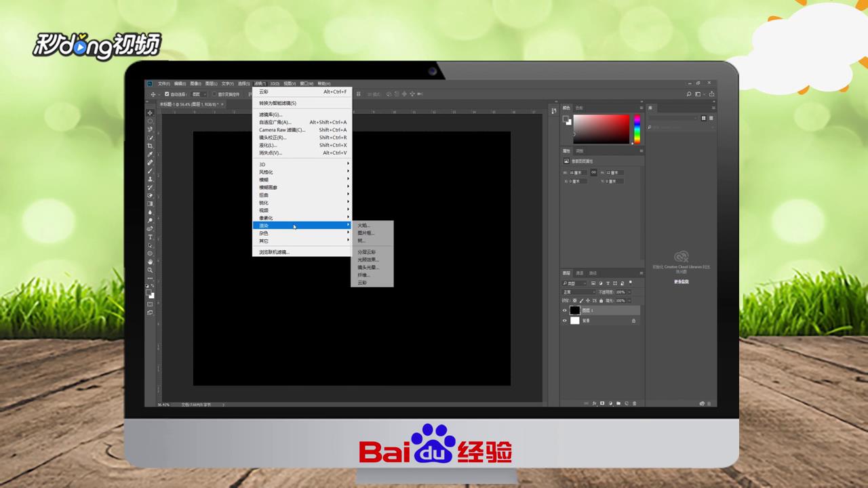Select the Zoom tool
The width and height of the screenshot is (868, 488).
pos(150,270)
